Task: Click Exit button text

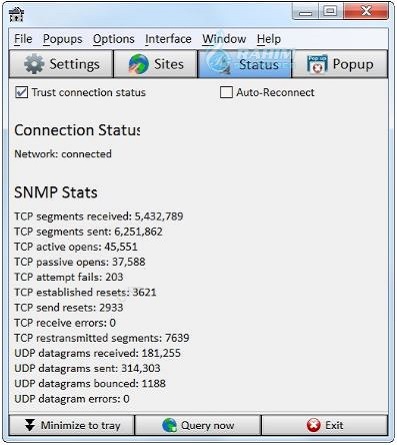Action: [x=334, y=425]
